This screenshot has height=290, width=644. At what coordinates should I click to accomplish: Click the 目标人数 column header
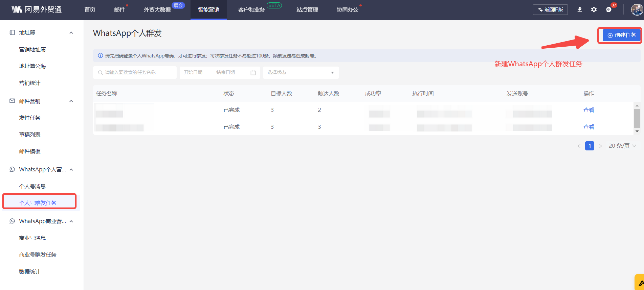(282, 93)
